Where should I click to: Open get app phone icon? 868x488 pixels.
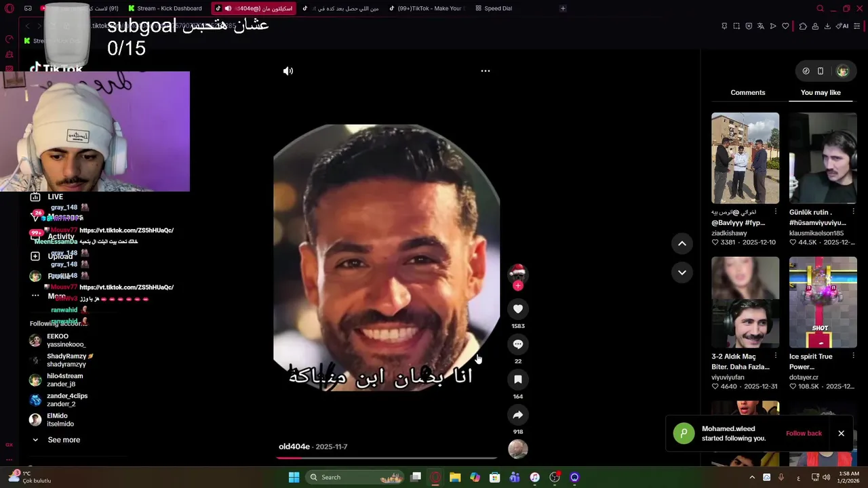click(821, 70)
